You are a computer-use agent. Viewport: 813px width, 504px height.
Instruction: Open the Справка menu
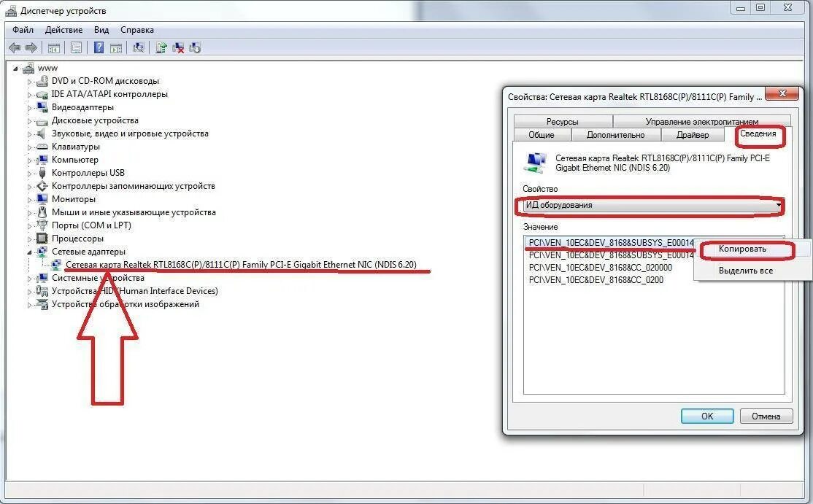click(x=137, y=29)
